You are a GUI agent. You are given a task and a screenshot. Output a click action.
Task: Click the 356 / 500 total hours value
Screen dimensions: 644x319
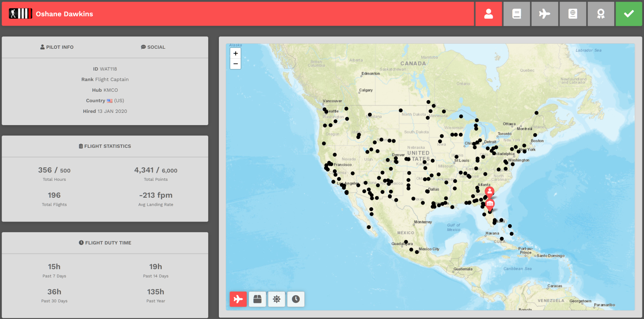click(54, 170)
